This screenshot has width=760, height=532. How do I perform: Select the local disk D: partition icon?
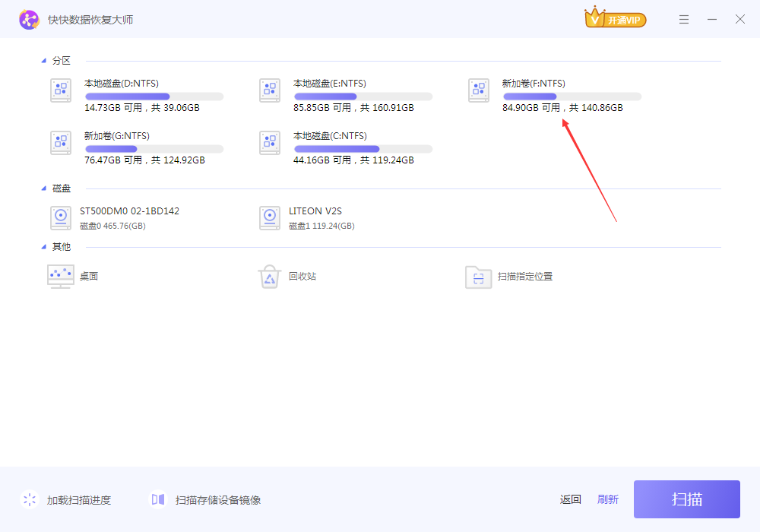[61, 90]
